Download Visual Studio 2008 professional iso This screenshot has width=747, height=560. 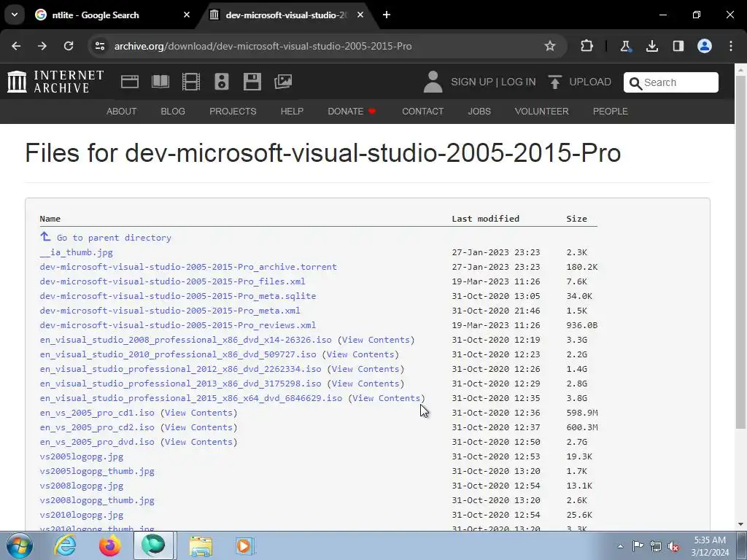click(186, 340)
